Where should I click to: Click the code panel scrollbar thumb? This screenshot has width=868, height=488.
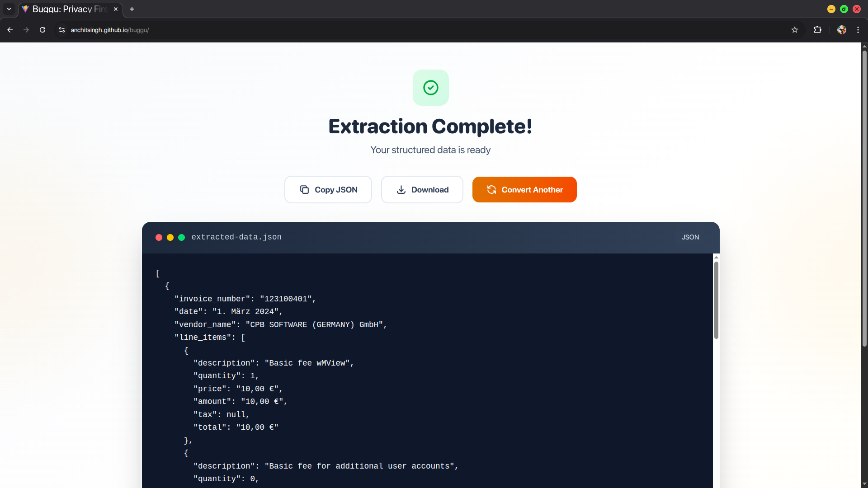click(716, 300)
